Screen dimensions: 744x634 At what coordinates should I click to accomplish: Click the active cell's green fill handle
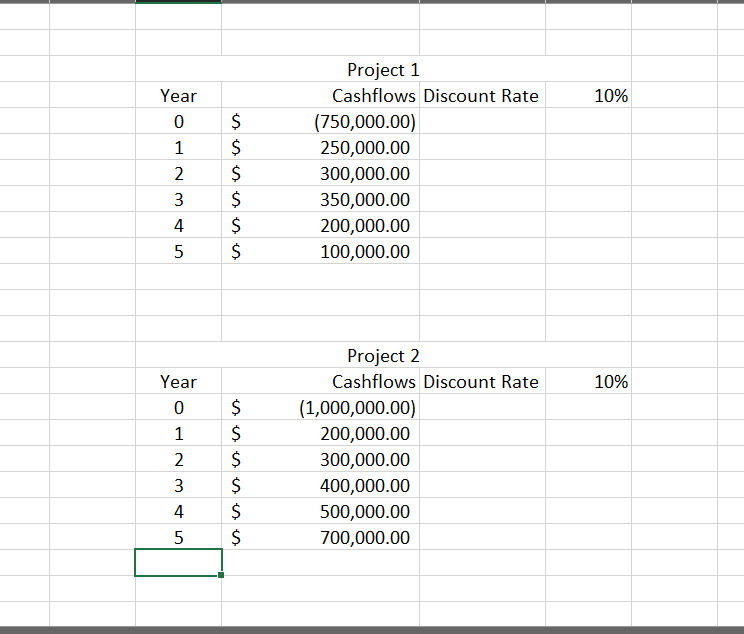tap(221, 575)
